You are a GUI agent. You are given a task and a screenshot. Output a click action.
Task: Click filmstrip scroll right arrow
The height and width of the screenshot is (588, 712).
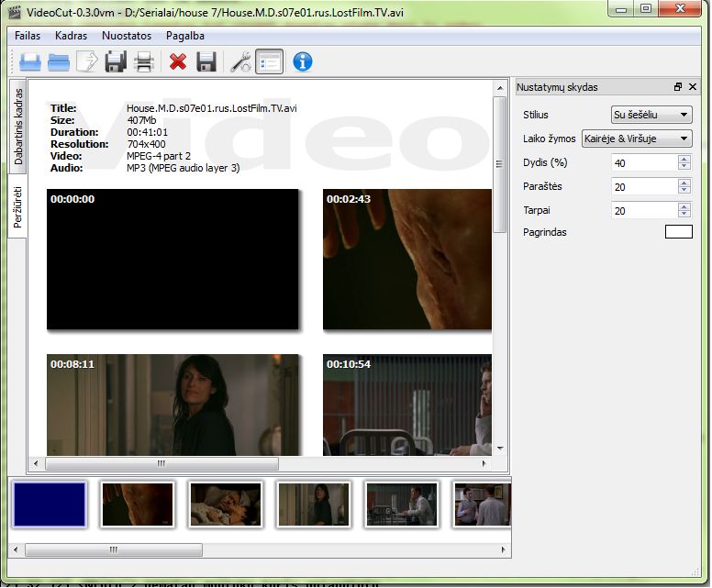click(503, 549)
